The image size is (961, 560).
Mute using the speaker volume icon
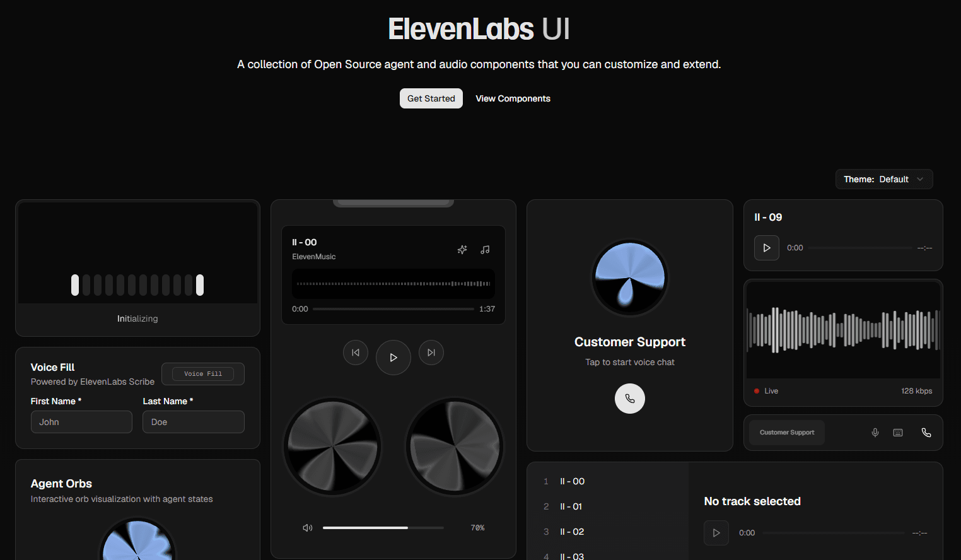(x=308, y=528)
